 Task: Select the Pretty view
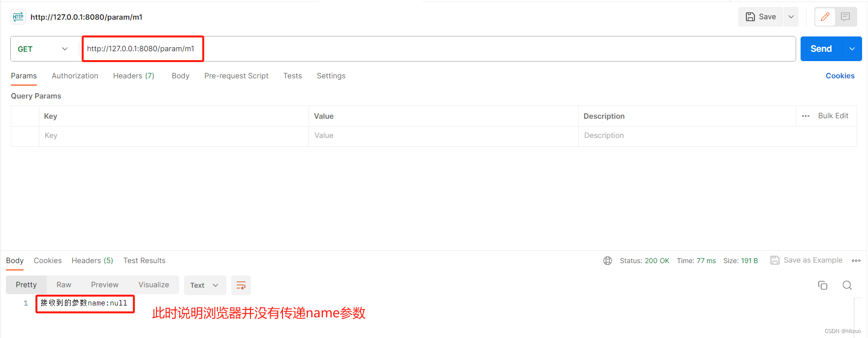coord(26,285)
